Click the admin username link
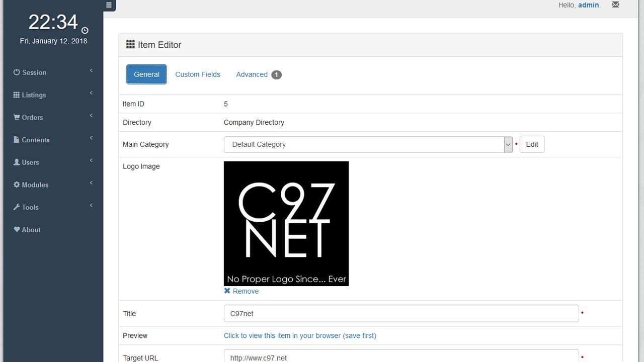This screenshot has width=644, height=362. click(588, 5)
